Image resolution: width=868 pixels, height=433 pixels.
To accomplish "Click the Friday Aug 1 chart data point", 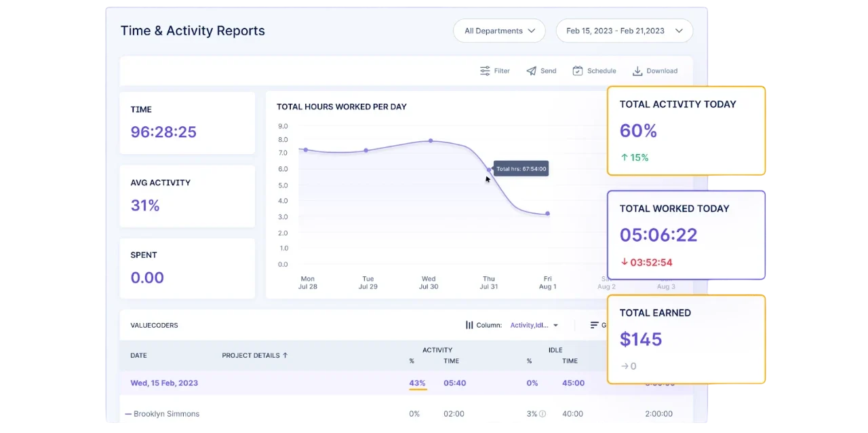I will click(547, 214).
